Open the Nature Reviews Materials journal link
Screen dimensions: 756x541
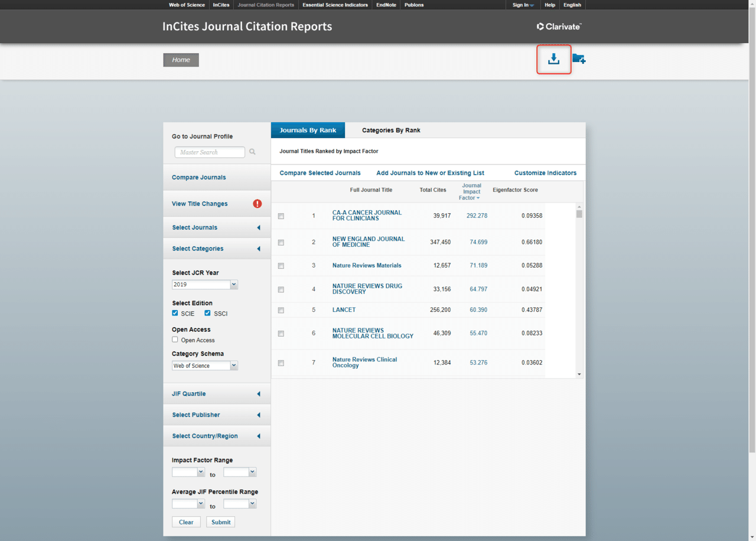367,265
